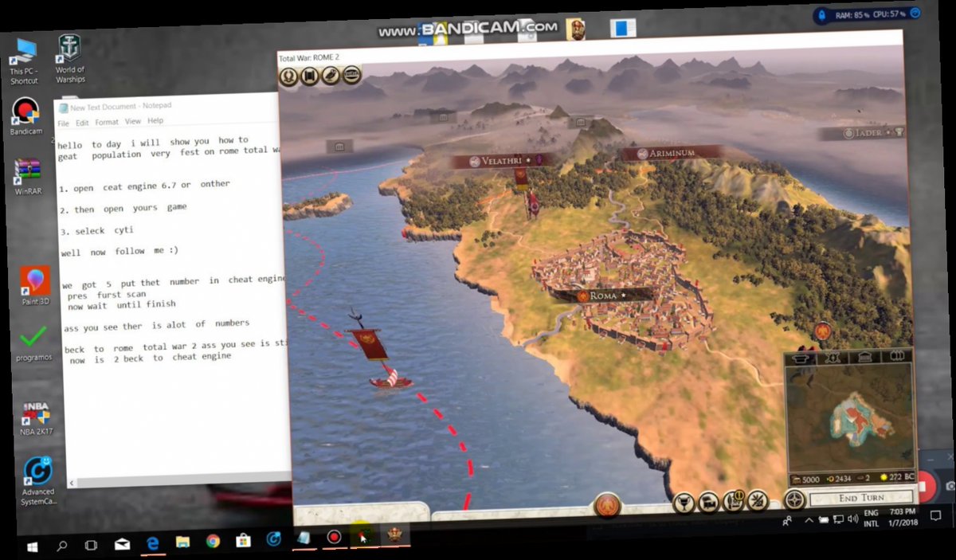Open Notepad Edit menu
The width and height of the screenshot is (956, 560).
[82, 123]
